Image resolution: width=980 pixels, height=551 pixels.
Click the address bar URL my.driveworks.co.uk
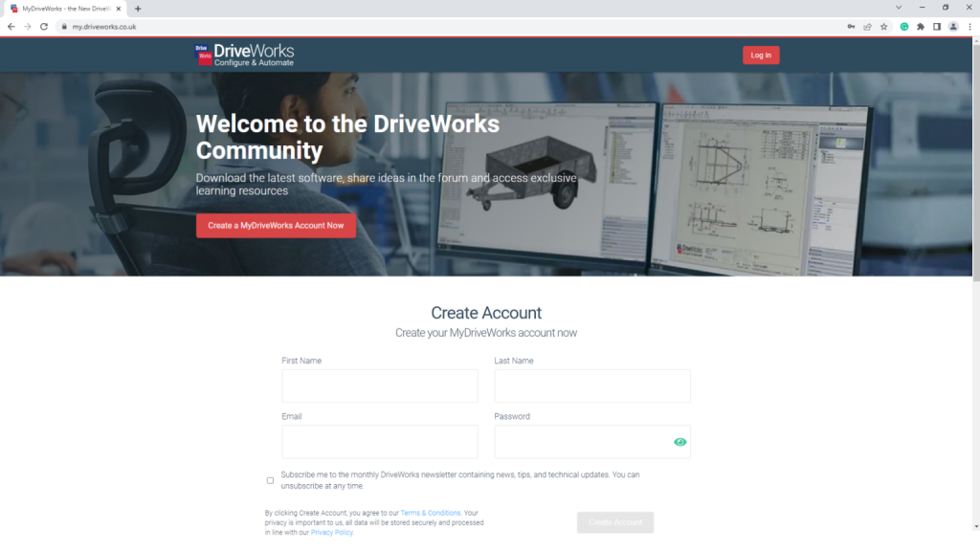click(104, 27)
